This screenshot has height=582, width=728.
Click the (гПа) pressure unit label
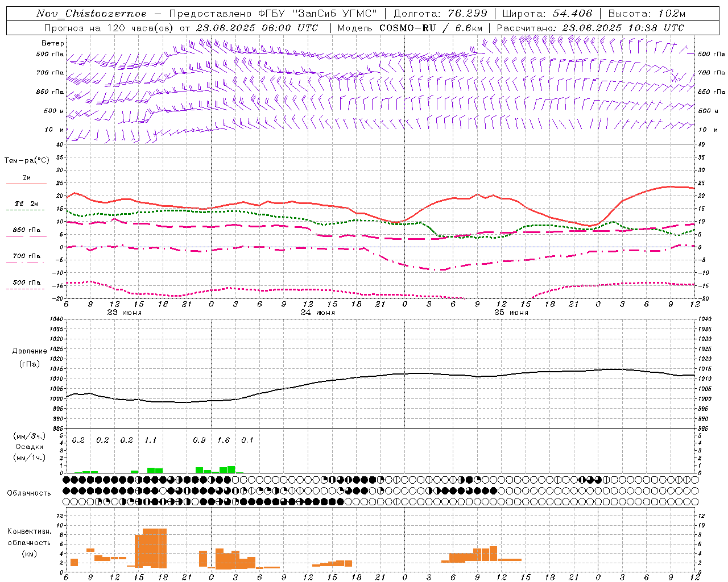click(x=30, y=364)
